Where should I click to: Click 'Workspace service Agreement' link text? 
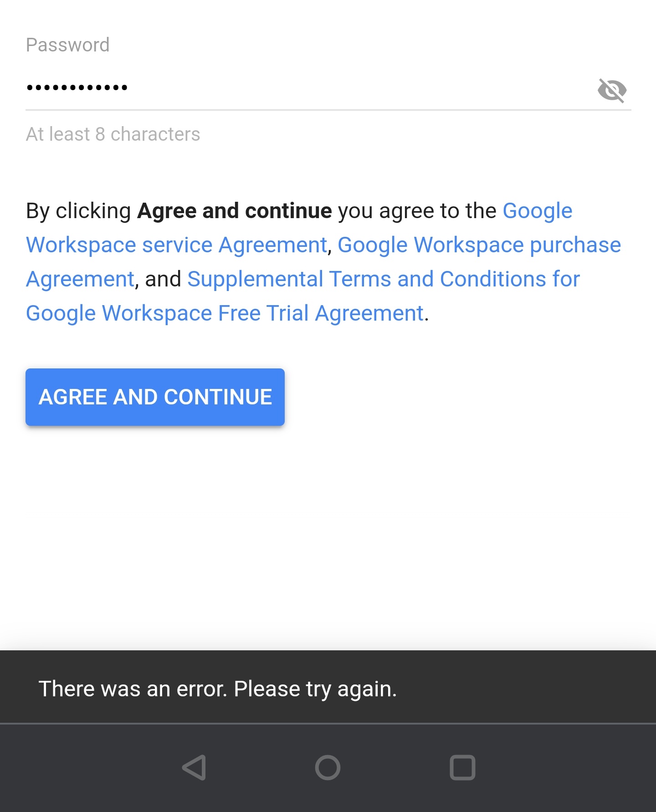click(x=176, y=245)
